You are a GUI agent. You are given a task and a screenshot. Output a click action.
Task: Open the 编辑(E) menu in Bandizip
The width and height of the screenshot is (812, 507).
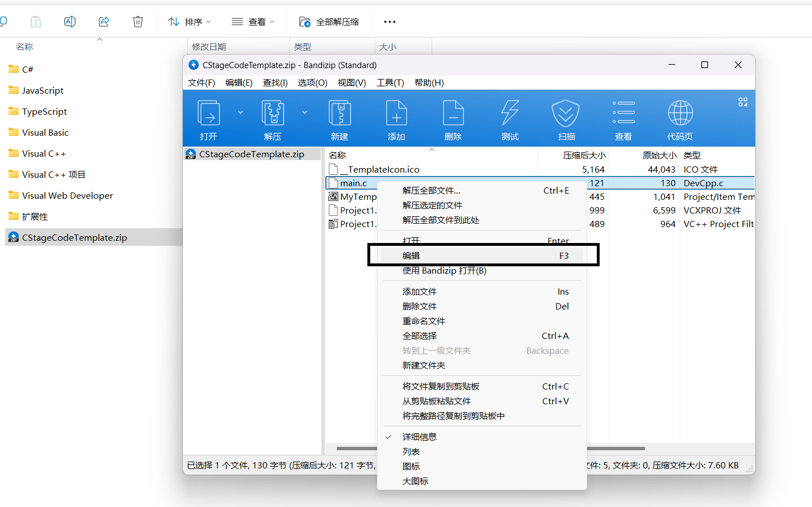point(239,83)
